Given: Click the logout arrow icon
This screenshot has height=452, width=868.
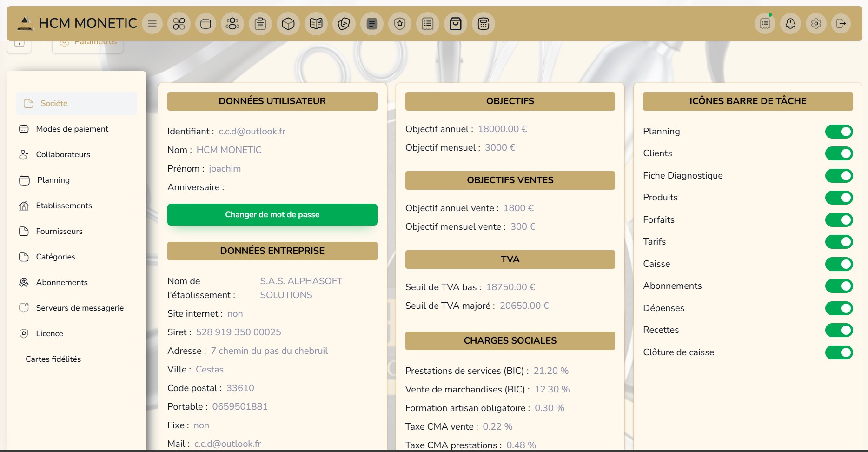Looking at the screenshot, I should pos(841,24).
